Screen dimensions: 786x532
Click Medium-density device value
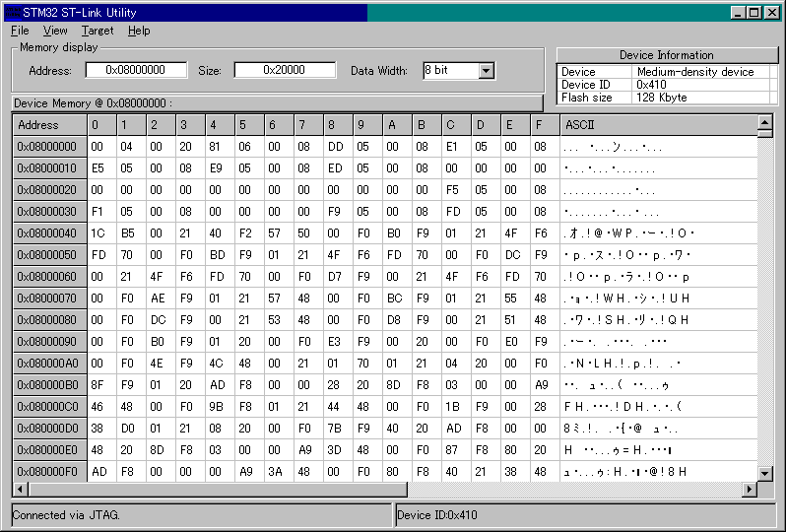coord(695,72)
